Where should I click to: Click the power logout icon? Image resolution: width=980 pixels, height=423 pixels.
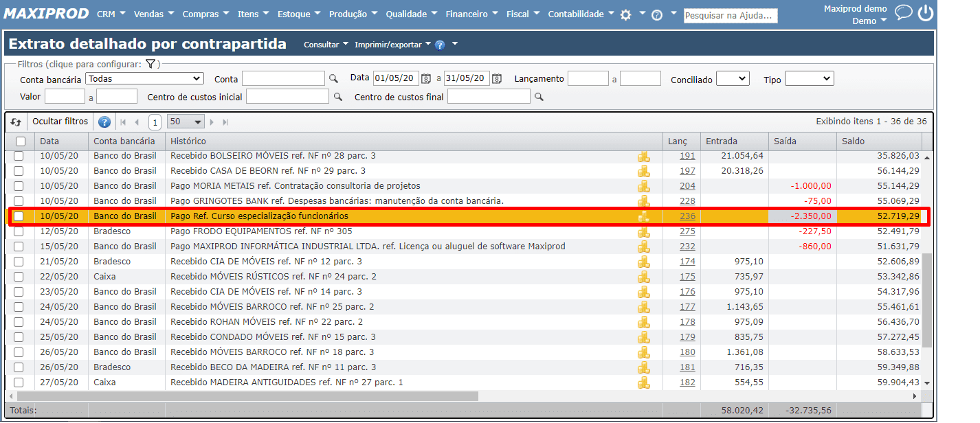point(926,12)
